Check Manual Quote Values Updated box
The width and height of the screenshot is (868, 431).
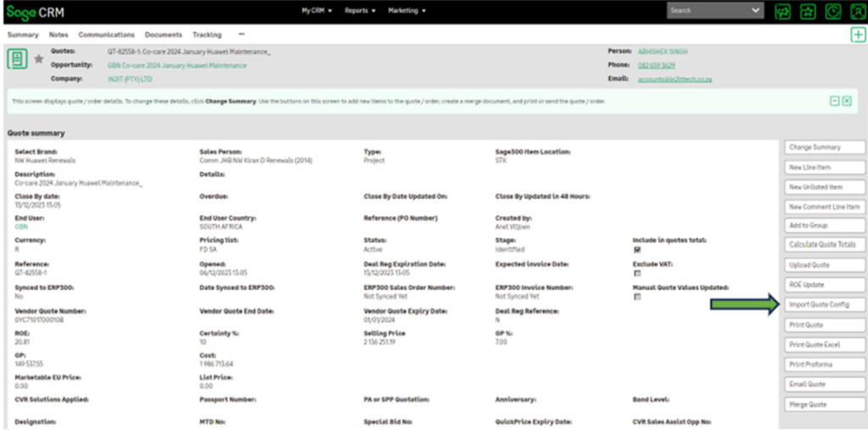(637, 297)
